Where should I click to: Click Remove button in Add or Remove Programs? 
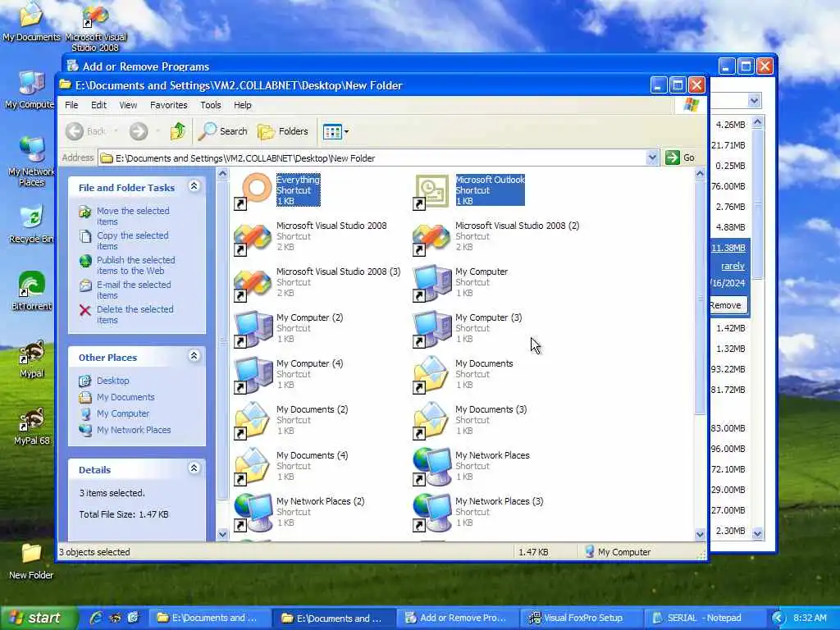tap(727, 305)
